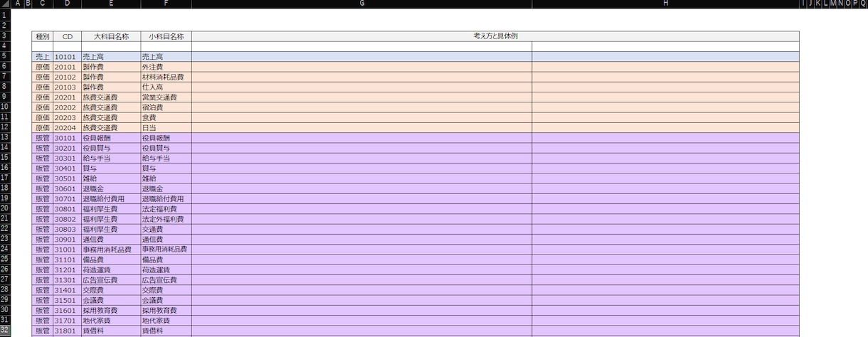The width and height of the screenshot is (868, 337).
Task: Select code cell 30601
Action: 67,188
